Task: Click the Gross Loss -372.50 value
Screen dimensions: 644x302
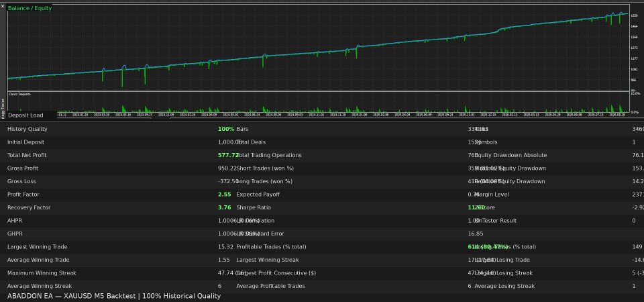Action: click(228, 181)
